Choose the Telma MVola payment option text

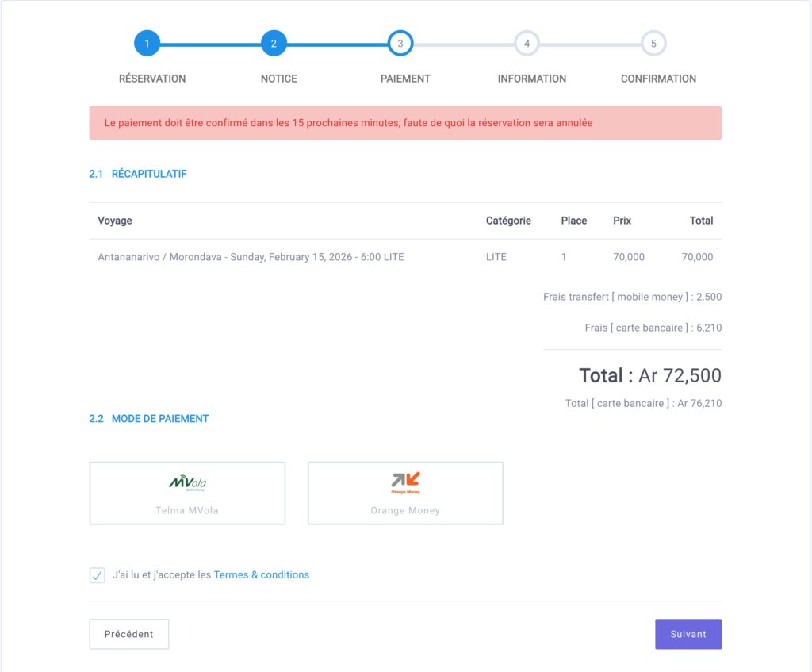click(187, 510)
